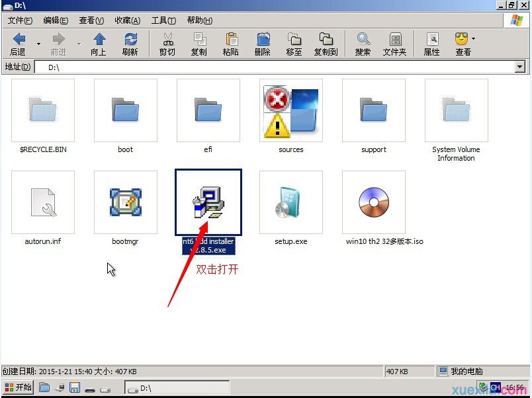Select the 搜索 (Search) toolbar icon
The image size is (532, 398).
click(x=363, y=43)
